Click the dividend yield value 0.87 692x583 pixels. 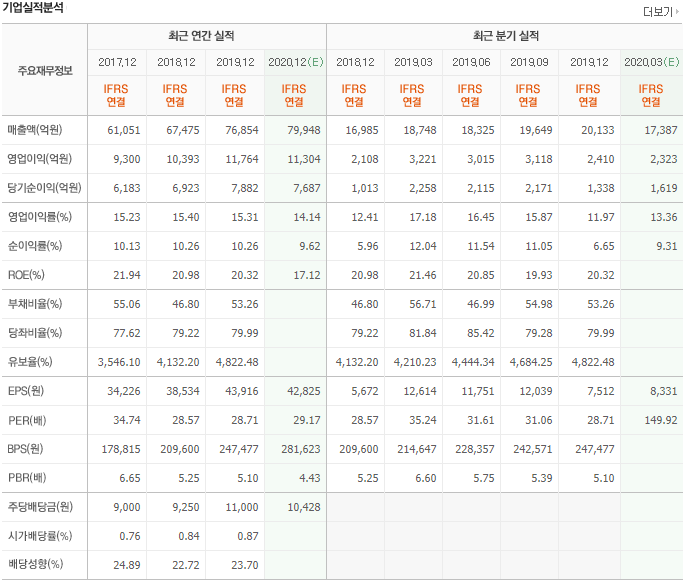click(x=248, y=536)
